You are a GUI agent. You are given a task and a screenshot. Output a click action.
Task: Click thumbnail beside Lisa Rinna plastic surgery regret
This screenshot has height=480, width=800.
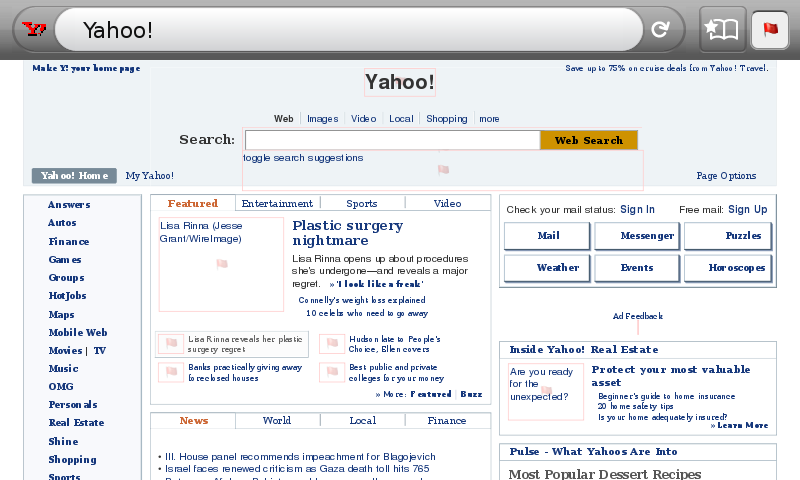(171, 344)
